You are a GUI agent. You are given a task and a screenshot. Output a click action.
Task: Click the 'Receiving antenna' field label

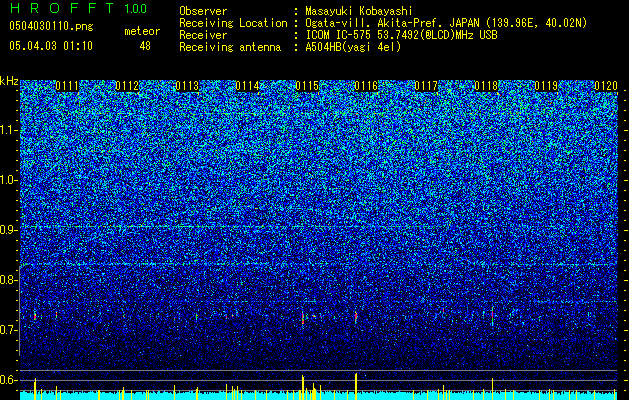pyautogui.click(x=230, y=47)
